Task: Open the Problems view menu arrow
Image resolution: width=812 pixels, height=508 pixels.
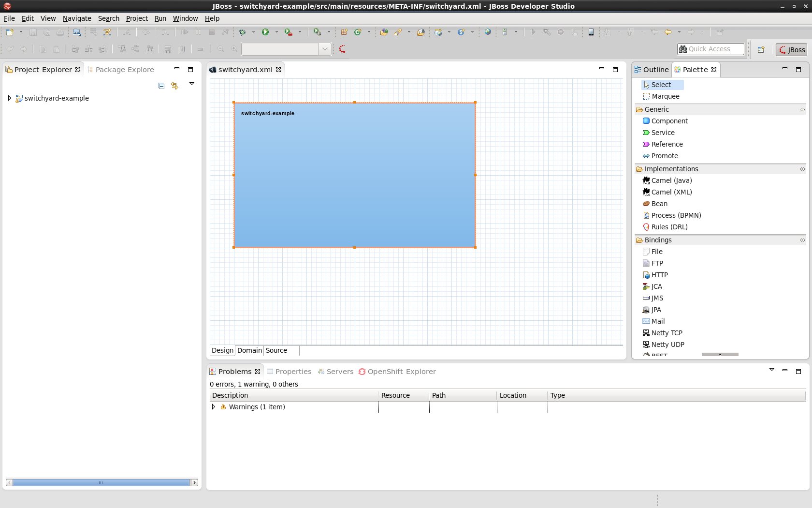Action: pyautogui.click(x=771, y=370)
